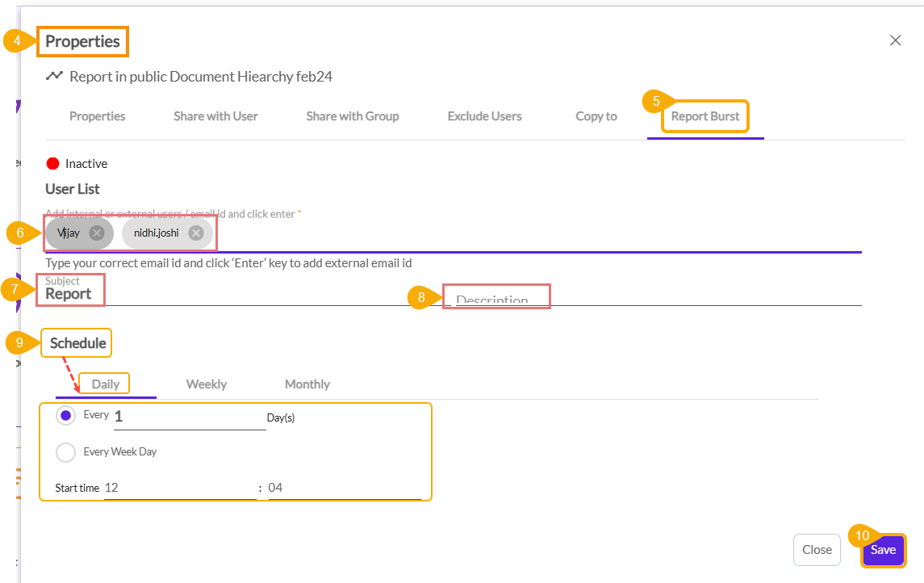Close the Properties dialog with X icon
This screenshot has height=583, width=924.
[895, 40]
